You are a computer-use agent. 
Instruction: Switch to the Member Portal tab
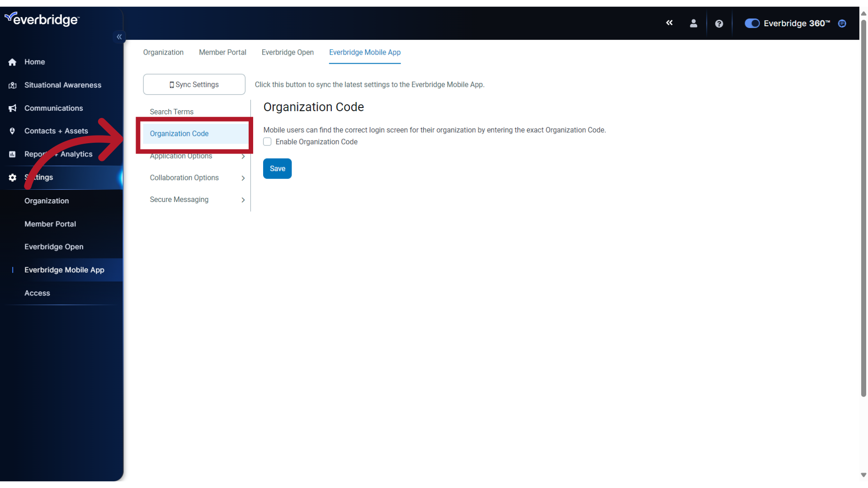[x=222, y=52]
